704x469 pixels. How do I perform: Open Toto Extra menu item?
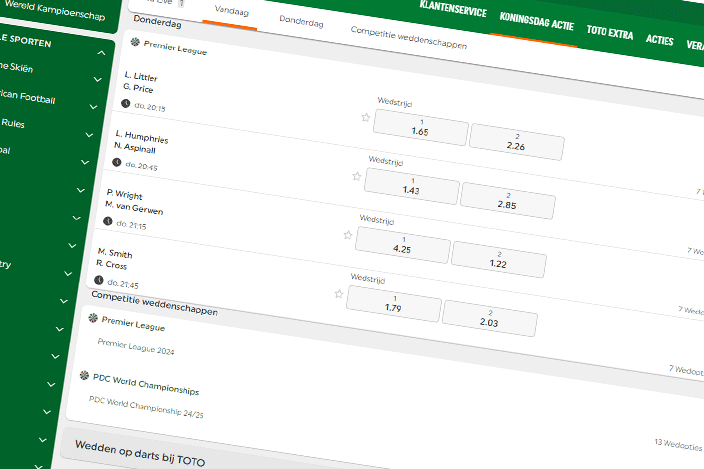click(610, 32)
